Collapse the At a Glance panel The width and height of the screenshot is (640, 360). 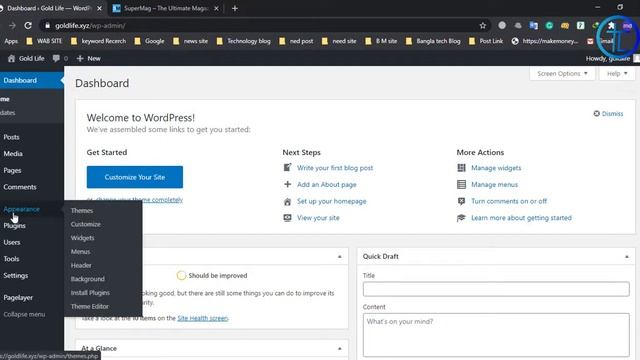(340, 349)
